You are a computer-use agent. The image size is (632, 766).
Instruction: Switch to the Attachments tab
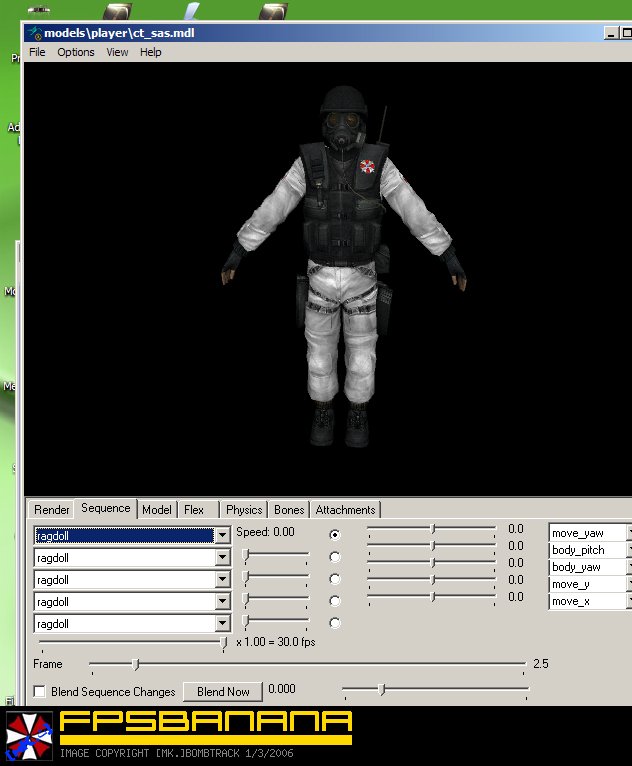[x=345, y=510]
